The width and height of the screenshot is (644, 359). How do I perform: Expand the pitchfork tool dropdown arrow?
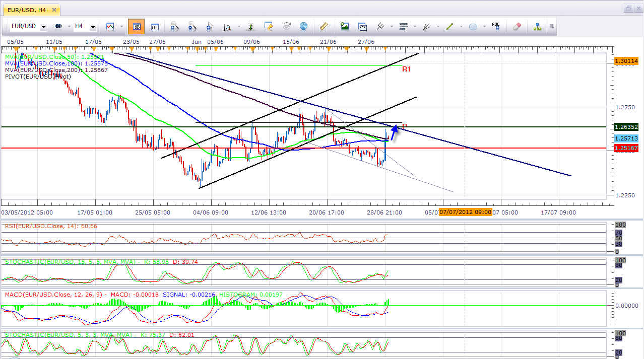(x=391, y=27)
